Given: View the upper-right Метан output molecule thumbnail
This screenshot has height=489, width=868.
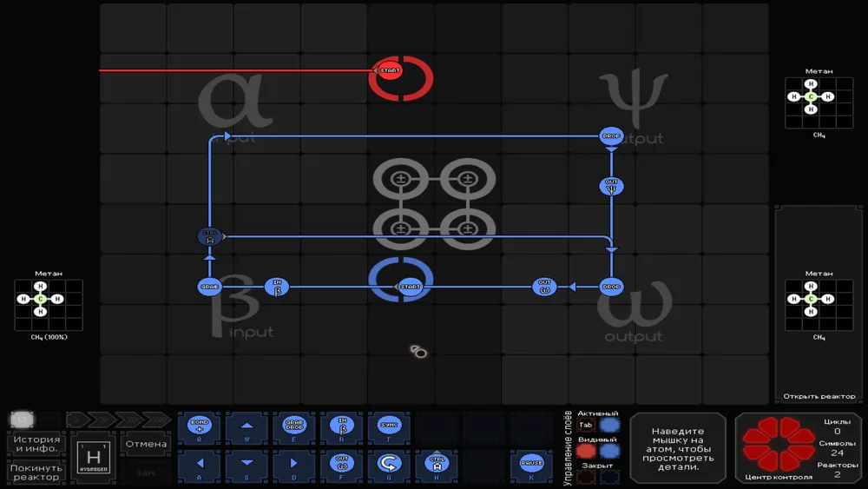Looking at the screenshot, I should pyautogui.click(x=819, y=103).
